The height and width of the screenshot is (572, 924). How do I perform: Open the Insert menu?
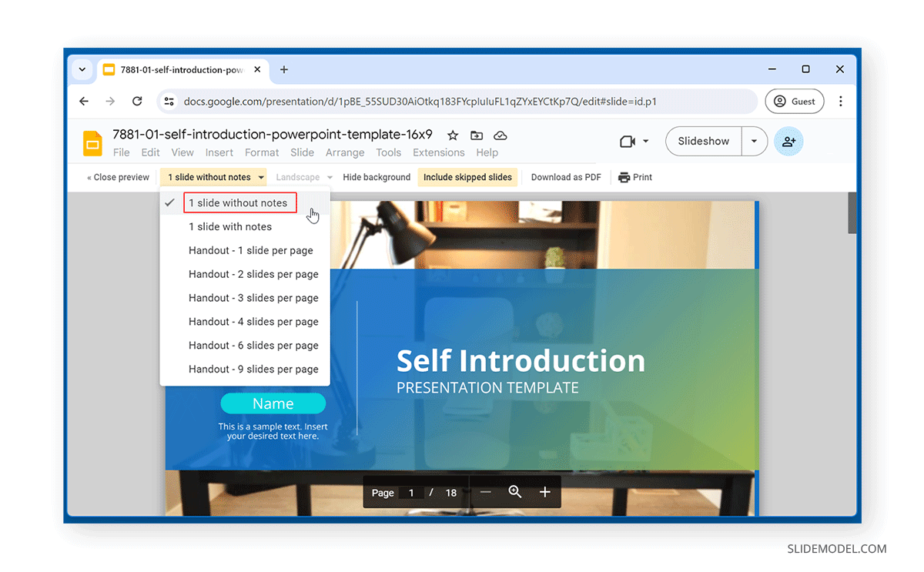click(x=219, y=152)
